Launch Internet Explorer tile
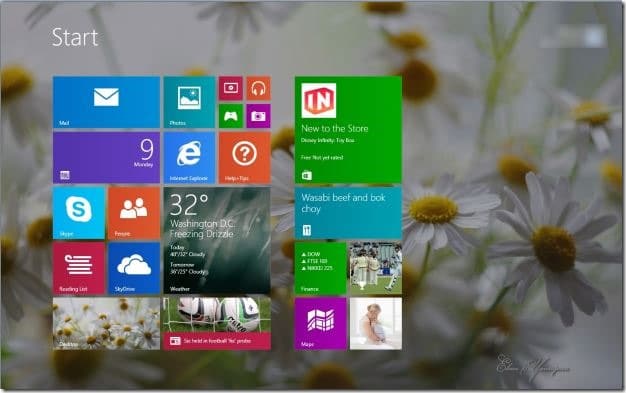The image size is (626, 393). point(189,158)
